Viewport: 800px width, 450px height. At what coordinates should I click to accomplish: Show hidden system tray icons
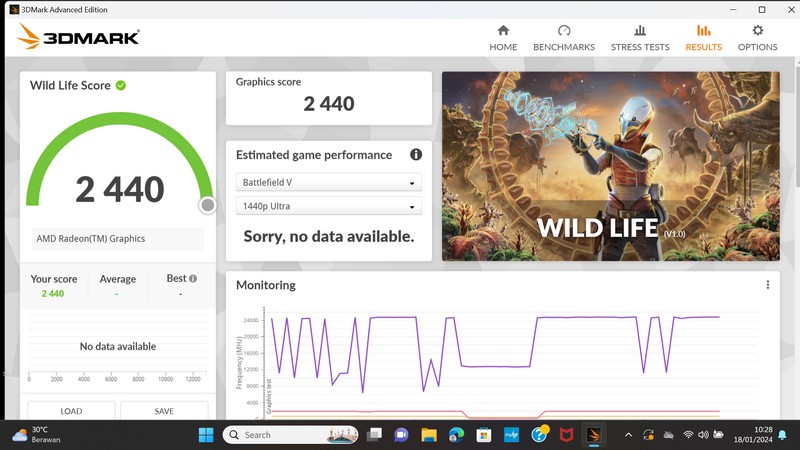(628, 435)
